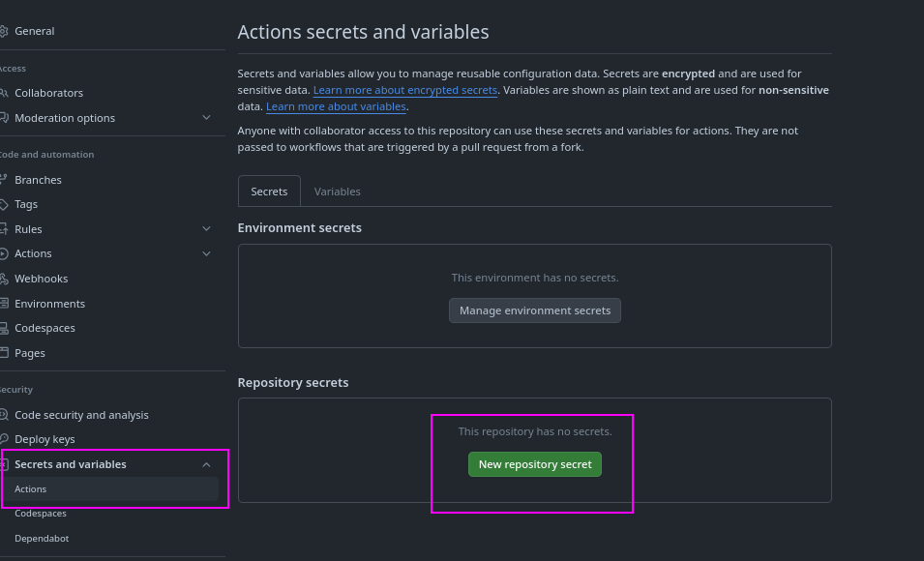This screenshot has width=924, height=561.
Task: Click the Actions play icon in sidebar
Action: tap(3, 253)
